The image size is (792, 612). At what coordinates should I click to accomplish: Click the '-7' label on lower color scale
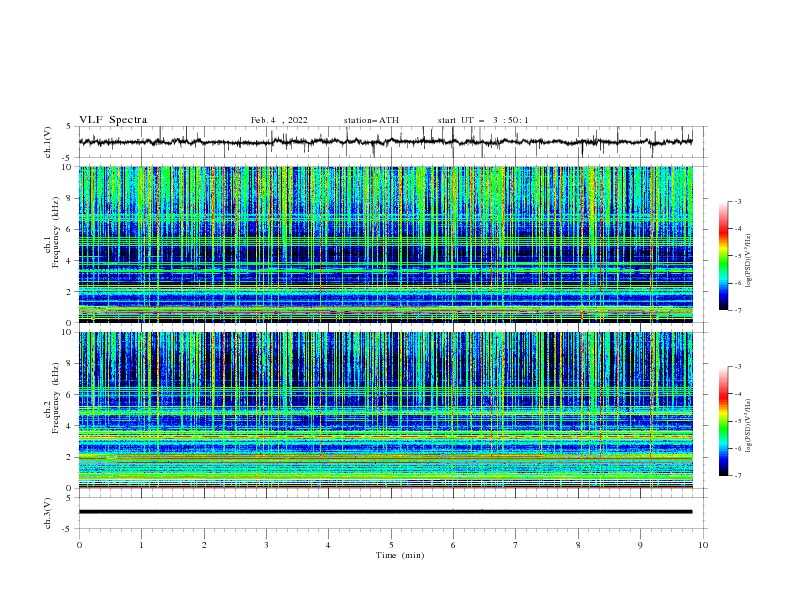click(x=738, y=476)
